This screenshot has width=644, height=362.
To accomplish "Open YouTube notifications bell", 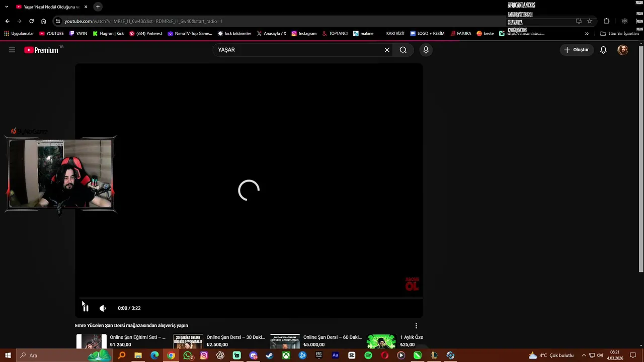I will pos(603,50).
